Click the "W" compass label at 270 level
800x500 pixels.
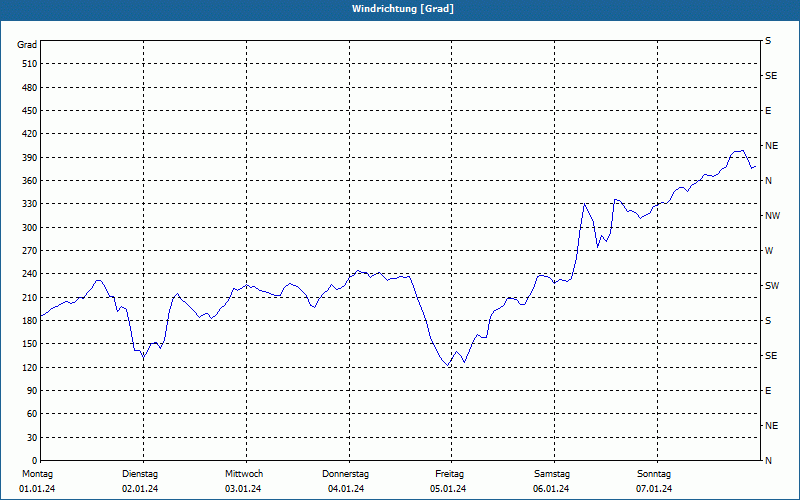769,251
